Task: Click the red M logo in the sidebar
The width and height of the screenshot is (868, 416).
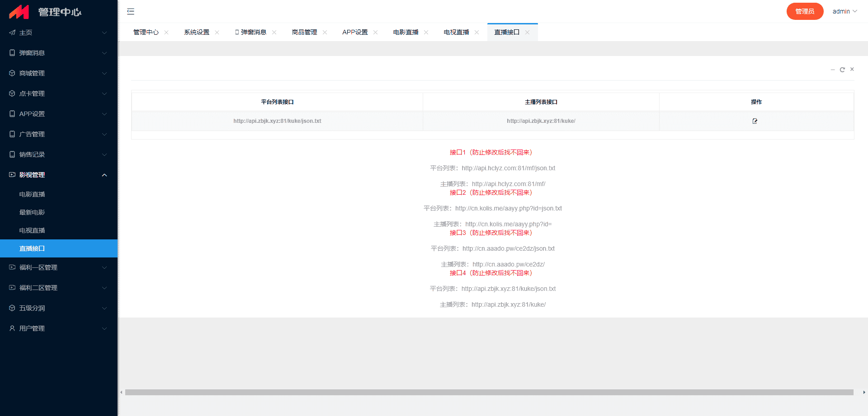Action: pyautogui.click(x=19, y=12)
